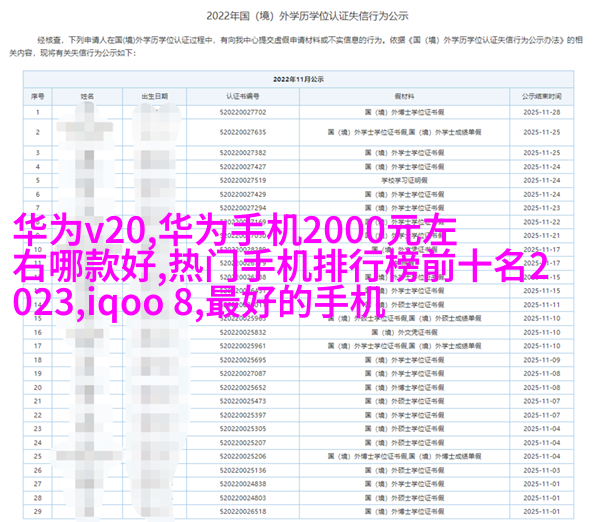Click the "姓名" column header
This screenshot has width=600, height=522.
point(87,96)
